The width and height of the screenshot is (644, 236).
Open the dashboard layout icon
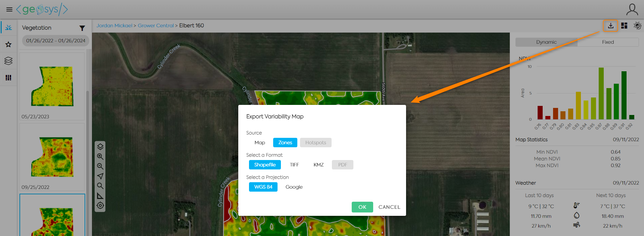coord(624,26)
